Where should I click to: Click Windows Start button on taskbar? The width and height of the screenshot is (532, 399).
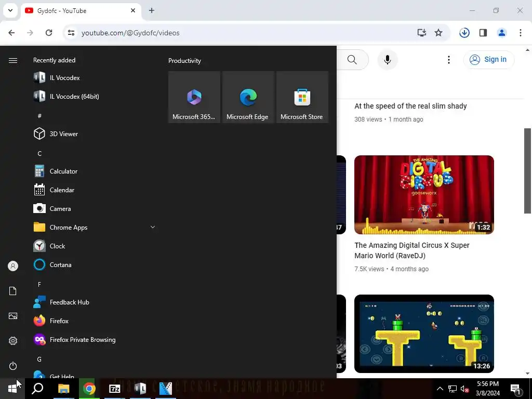(12, 389)
